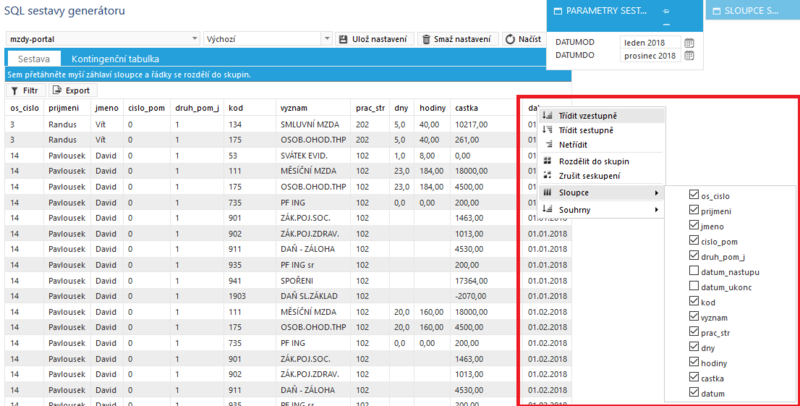800x406 pixels.
Task: Uncheck the druh_pom_j column checkbox
Action: [693, 255]
